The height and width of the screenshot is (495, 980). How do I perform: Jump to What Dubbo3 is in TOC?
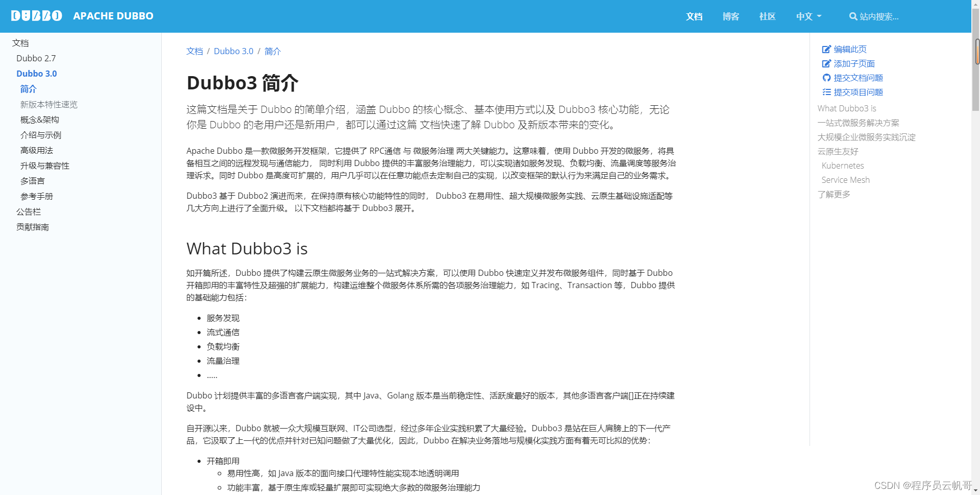[x=847, y=108]
